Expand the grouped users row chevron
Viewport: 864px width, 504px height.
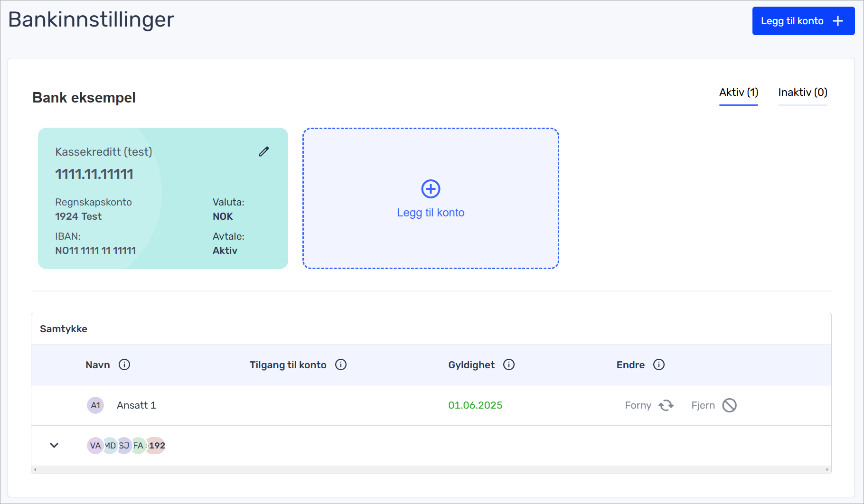pyautogui.click(x=54, y=445)
